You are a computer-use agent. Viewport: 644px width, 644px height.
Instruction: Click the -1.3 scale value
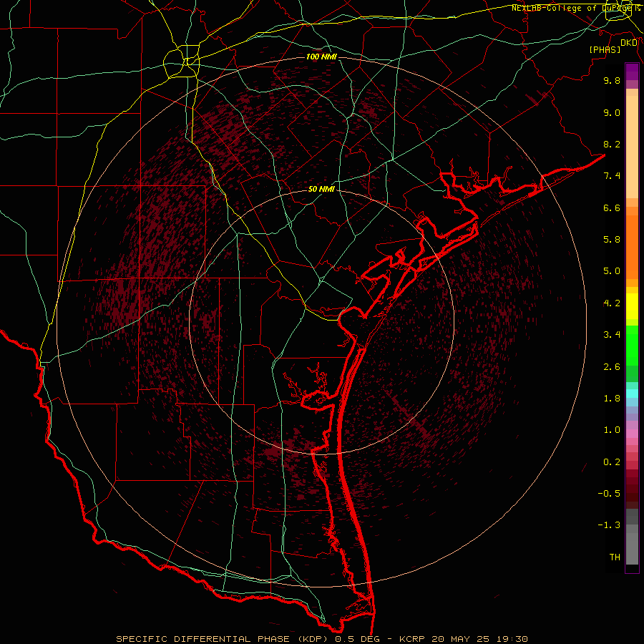point(609,525)
